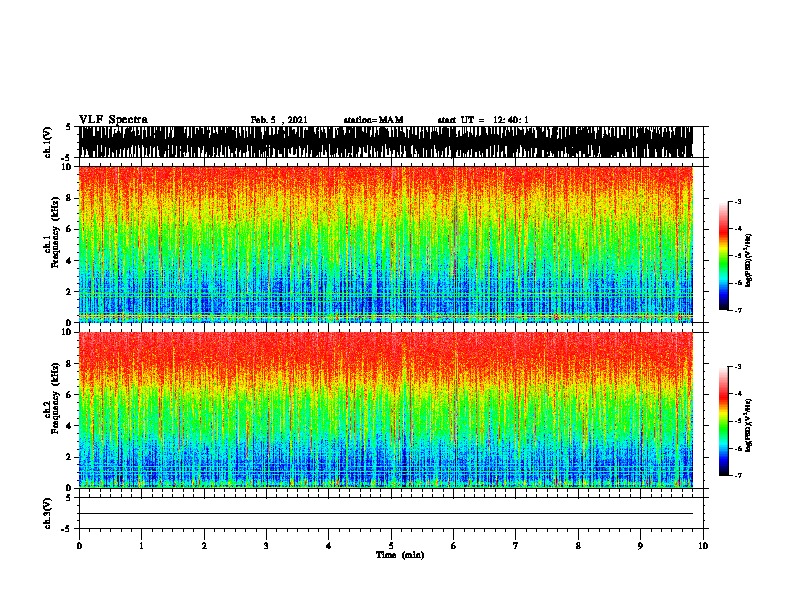Select the date text "Feb. 5 , 2021"
The height and width of the screenshot is (612, 792).
pyautogui.click(x=279, y=120)
